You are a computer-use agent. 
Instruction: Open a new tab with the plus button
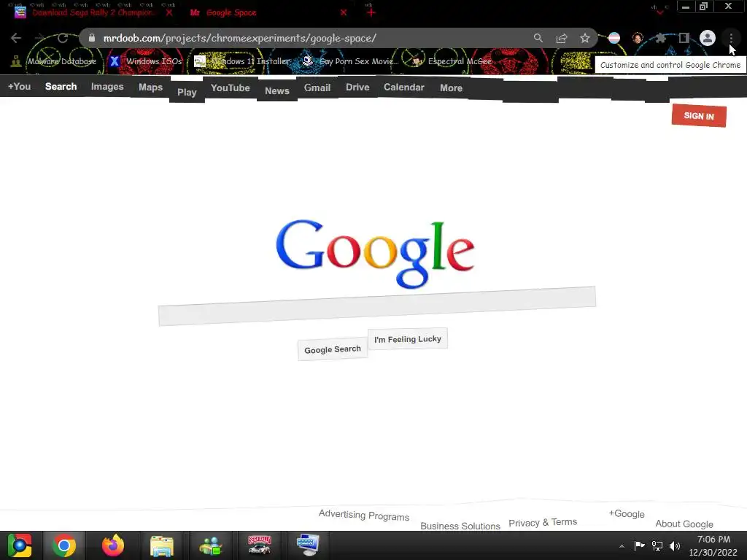tap(371, 12)
